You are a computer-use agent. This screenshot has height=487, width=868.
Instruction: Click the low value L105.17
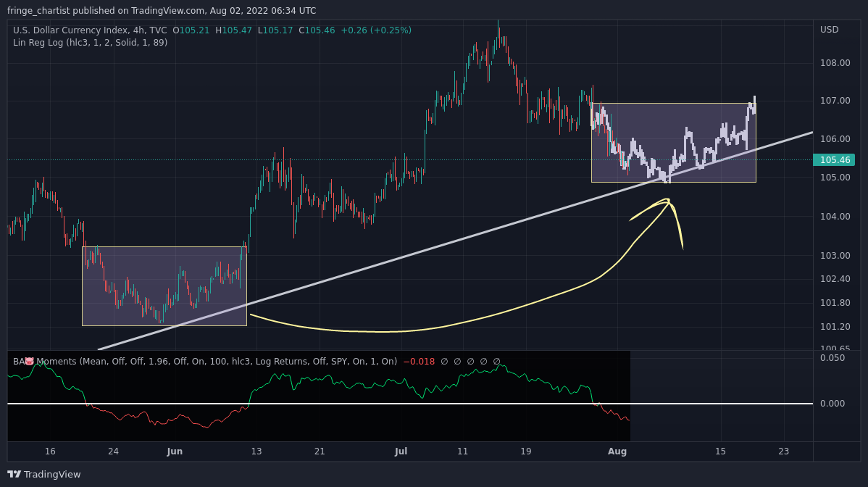(x=275, y=30)
